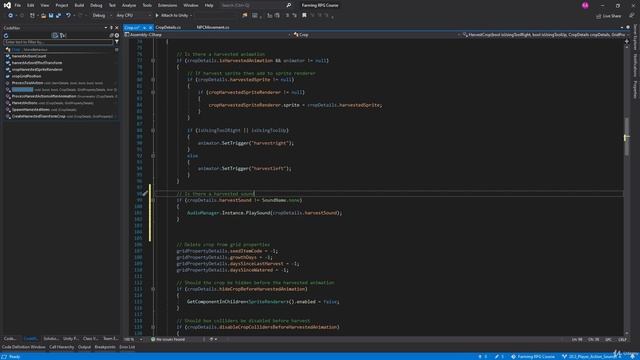Image resolution: width=640 pixels, height=360 pixels.
Task: Close the CodeMaid panel
Action: pyautogui.click(x=117, y=28)
